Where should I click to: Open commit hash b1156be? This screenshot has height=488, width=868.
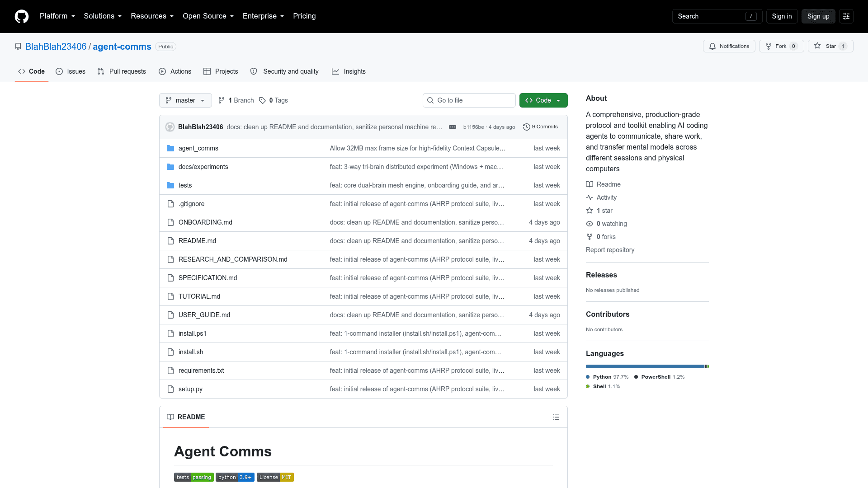(473, 127)
